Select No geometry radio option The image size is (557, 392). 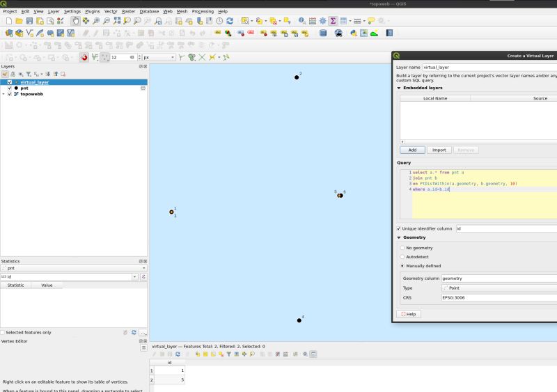402,248
